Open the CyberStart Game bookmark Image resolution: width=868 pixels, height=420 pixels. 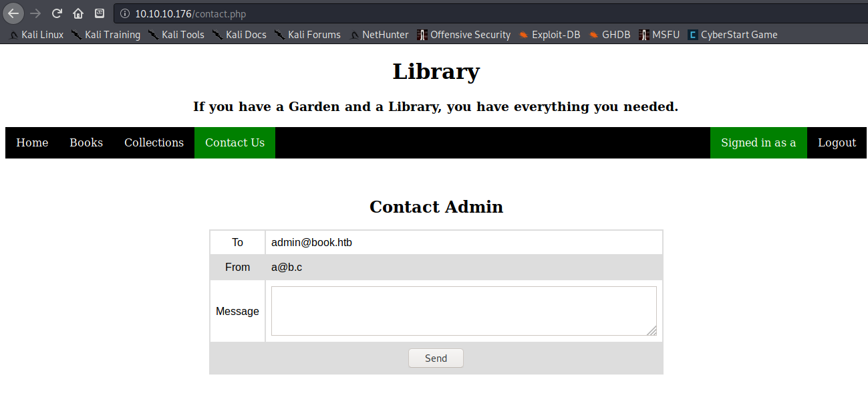[x=732, y=35]
